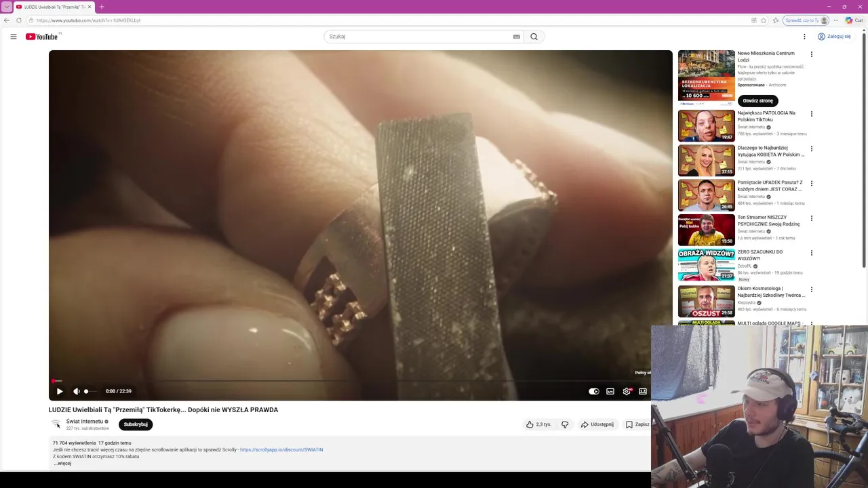Open options for Pamiętacie UPADEK Pasuta video
This screenshot has height=488, width=868.
[x=812, y=183]
